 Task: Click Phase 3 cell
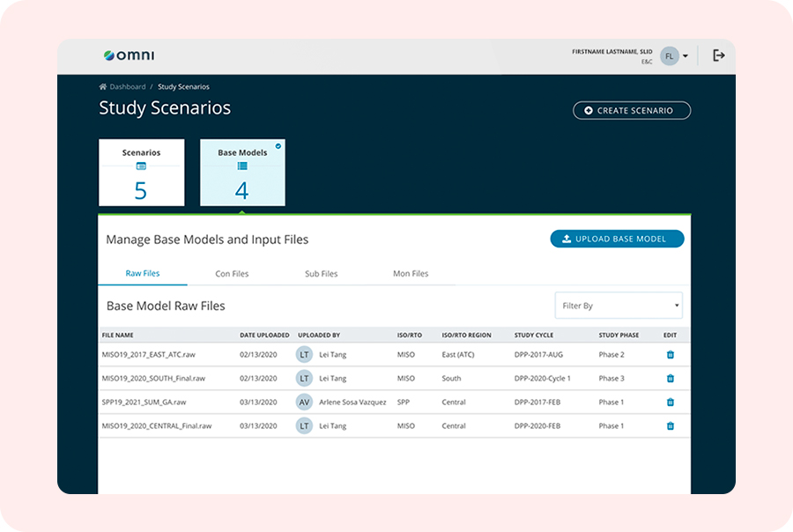[x=611, y=378]
